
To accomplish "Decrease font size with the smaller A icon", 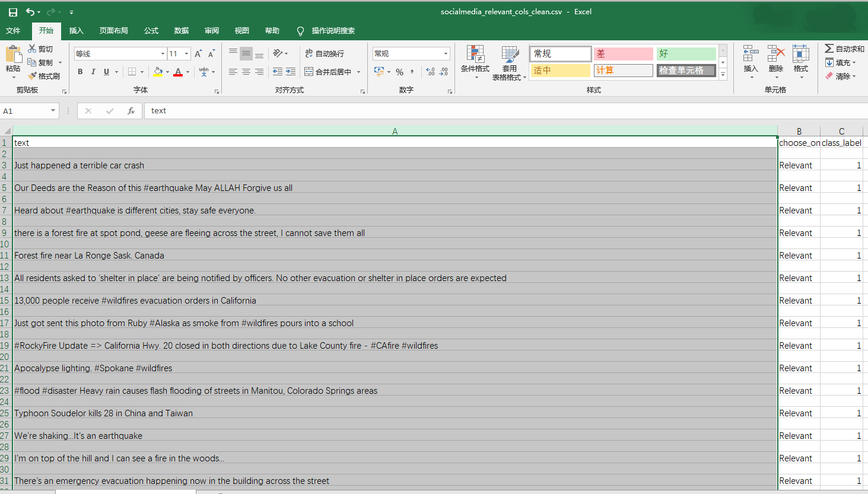I will [x=211, y=53].
